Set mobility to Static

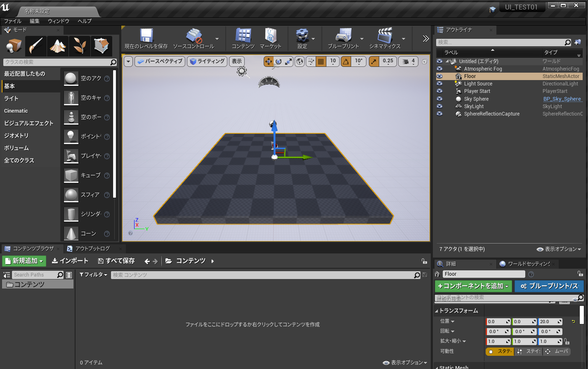point(500,351)
